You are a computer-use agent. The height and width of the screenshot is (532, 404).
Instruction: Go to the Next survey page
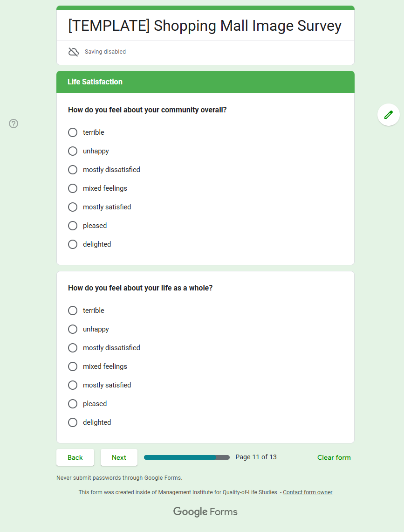click(119, 457)
